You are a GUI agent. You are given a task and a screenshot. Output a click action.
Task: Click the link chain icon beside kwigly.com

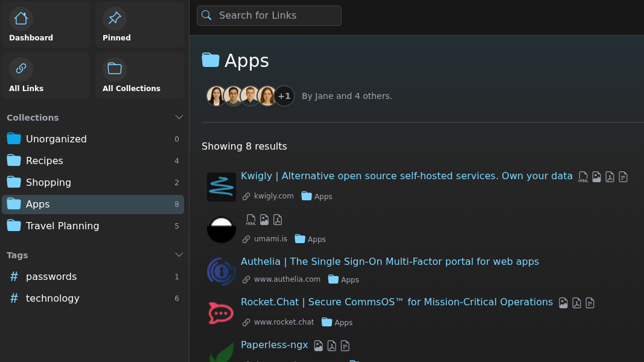click(x=246, y=196)
